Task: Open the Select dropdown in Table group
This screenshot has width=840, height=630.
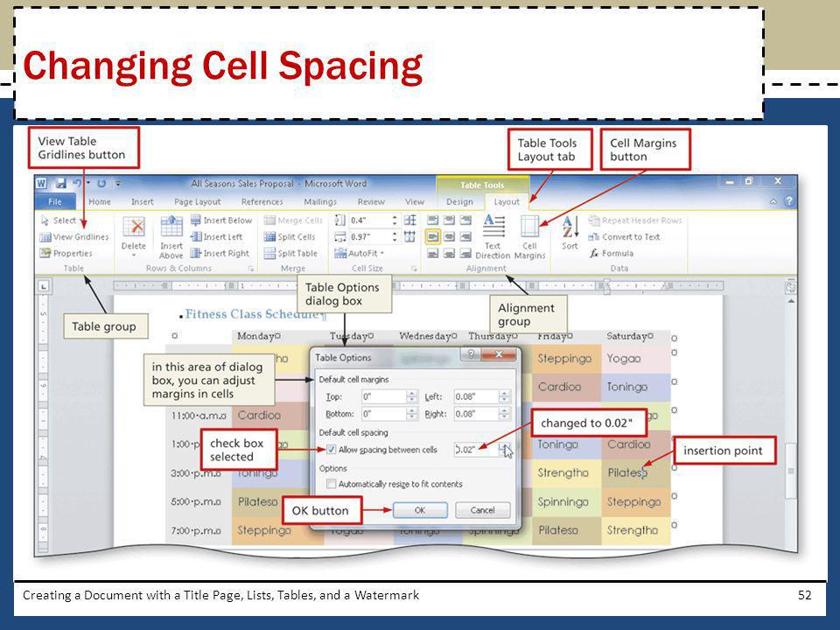Action: 59,220
